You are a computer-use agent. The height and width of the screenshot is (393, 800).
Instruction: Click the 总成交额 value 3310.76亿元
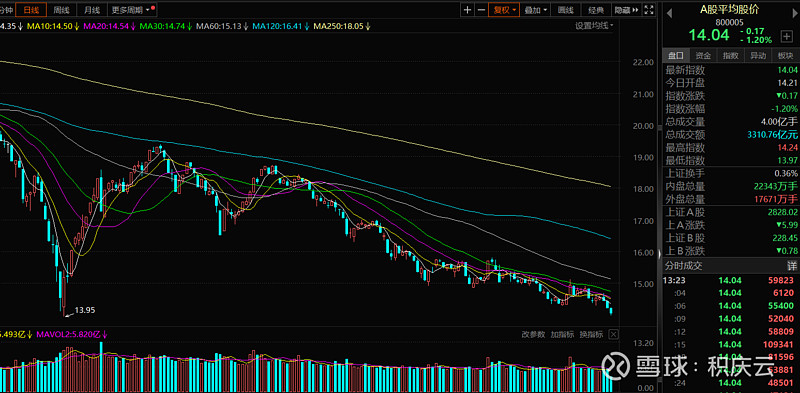click(772, 135)
